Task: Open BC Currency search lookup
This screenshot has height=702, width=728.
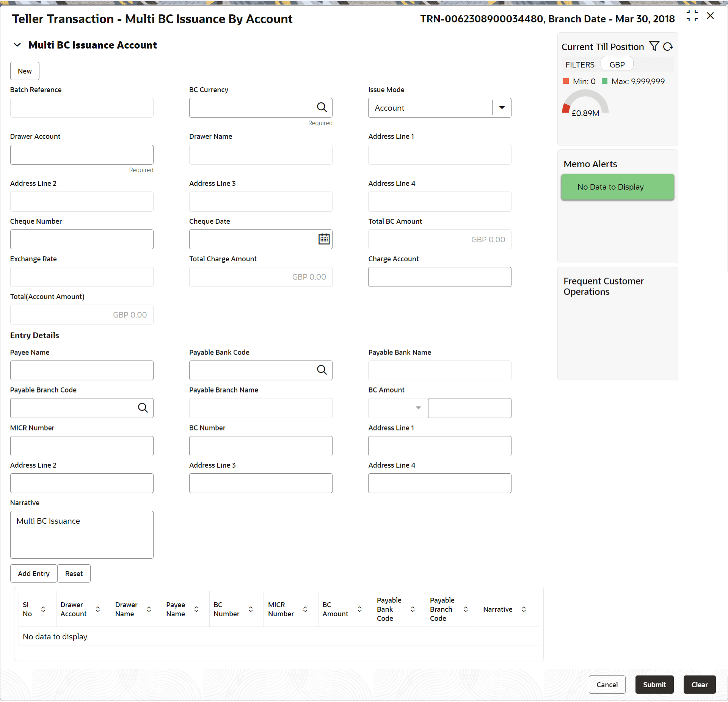Action: click(322, 108)
